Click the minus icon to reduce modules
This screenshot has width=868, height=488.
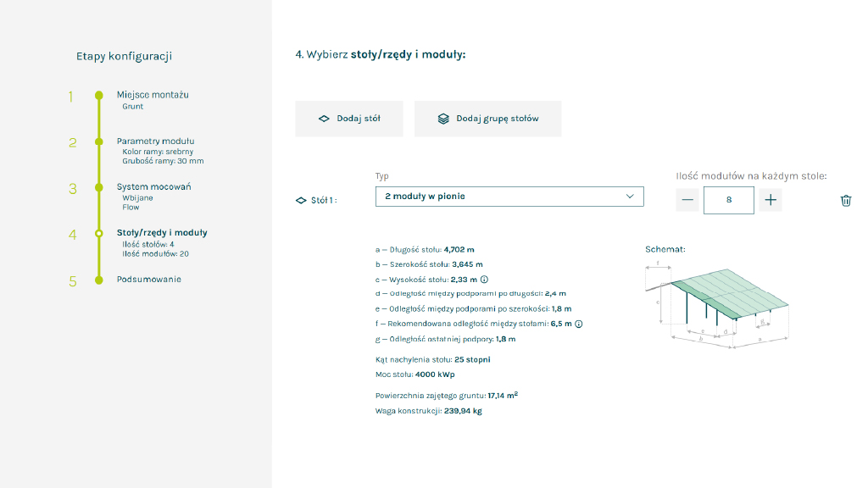pos(687,200)
